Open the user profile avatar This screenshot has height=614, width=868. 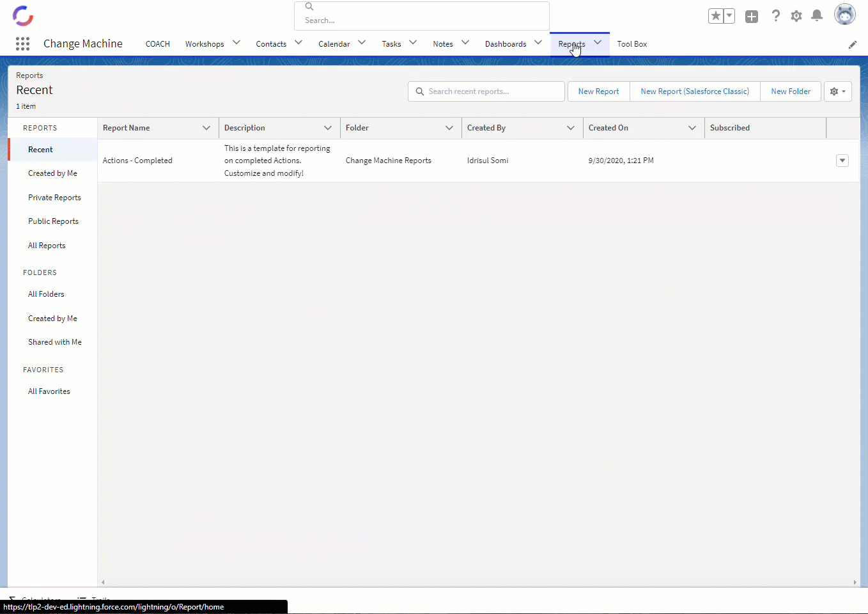(x=845, y=14)
